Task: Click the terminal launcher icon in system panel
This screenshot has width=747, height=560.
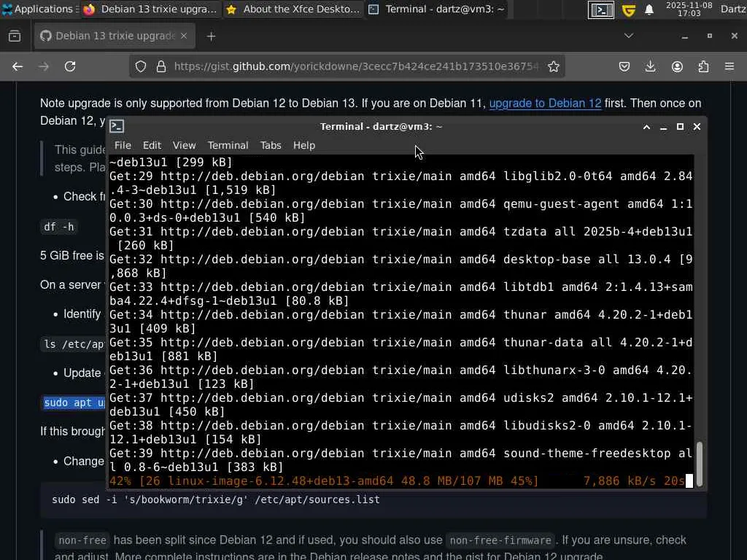Action: [601, 9]
